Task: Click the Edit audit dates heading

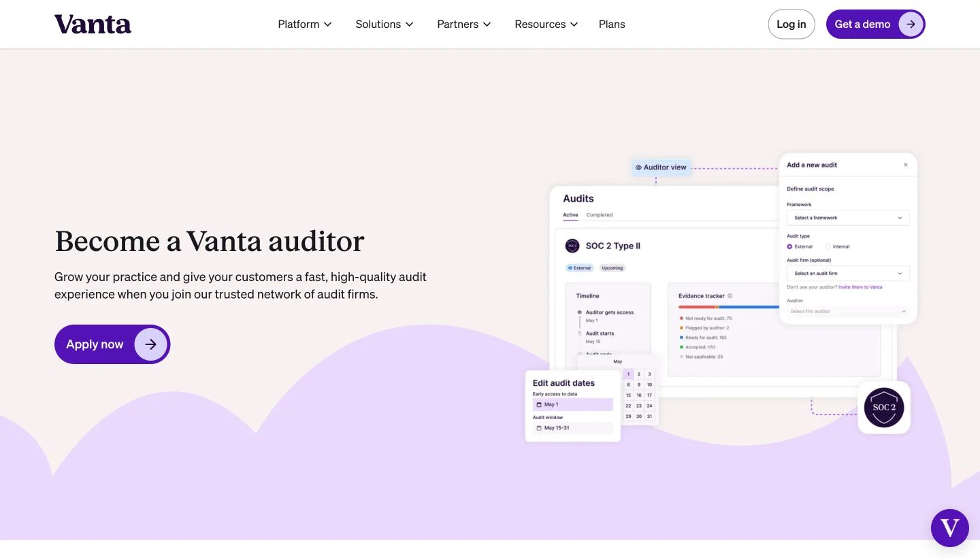Action: (x=563, y=383)
